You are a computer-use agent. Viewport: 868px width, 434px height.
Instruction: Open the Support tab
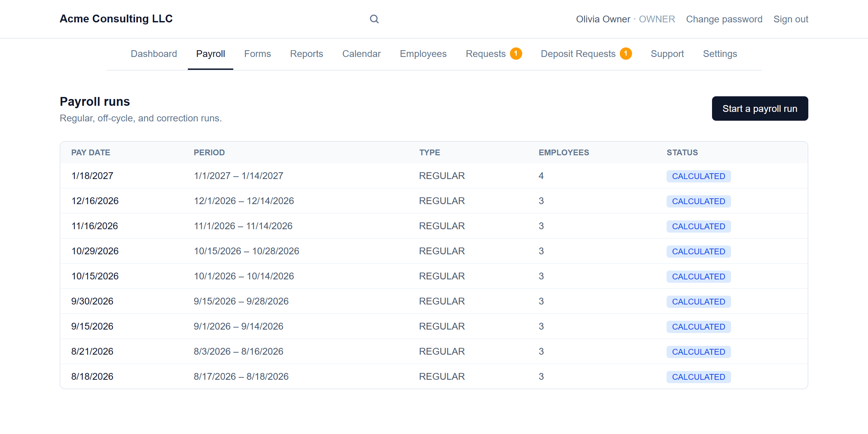point(667,54)
